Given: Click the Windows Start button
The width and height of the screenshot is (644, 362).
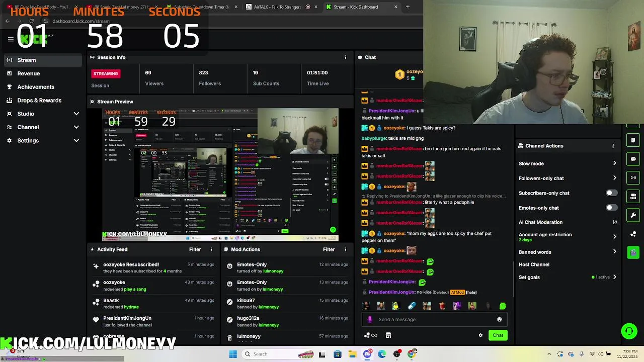Looking at the screenshot, I should tap(233, 354).
